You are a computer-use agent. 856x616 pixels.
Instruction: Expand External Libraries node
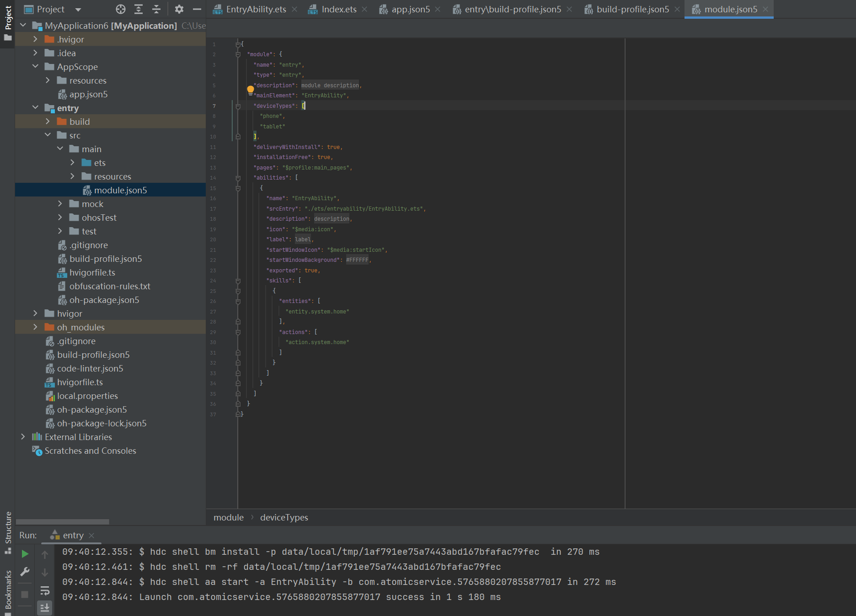click(x=23, y=437)
